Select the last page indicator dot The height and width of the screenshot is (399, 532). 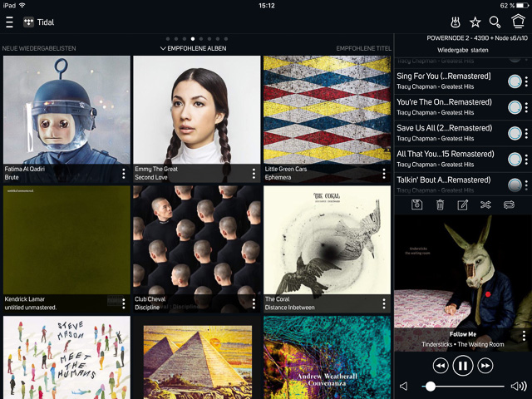pos(226,39)
